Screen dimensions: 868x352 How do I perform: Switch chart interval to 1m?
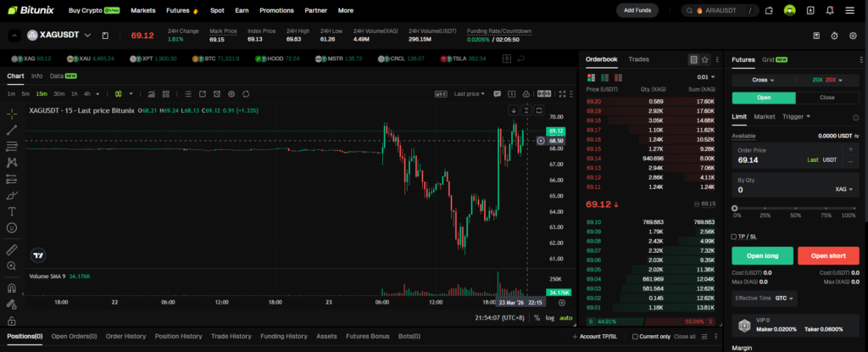(11, 93)
